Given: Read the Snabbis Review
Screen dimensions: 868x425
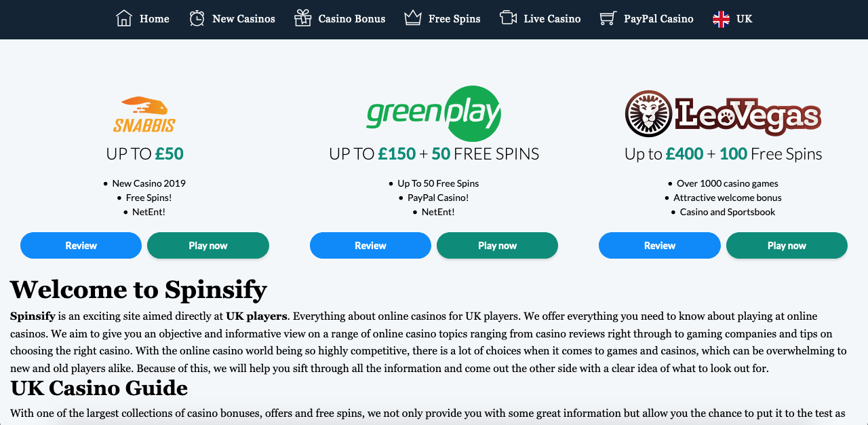Looking at the screenshot, I should point(81,246).
